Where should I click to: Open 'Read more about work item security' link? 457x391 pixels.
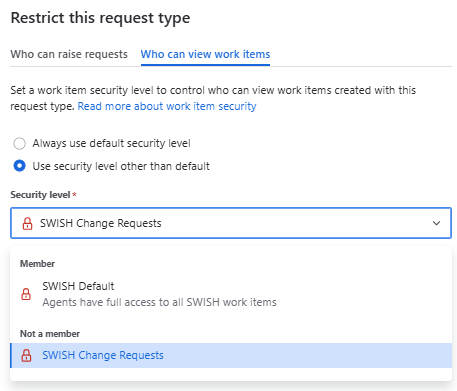point(167,106)
